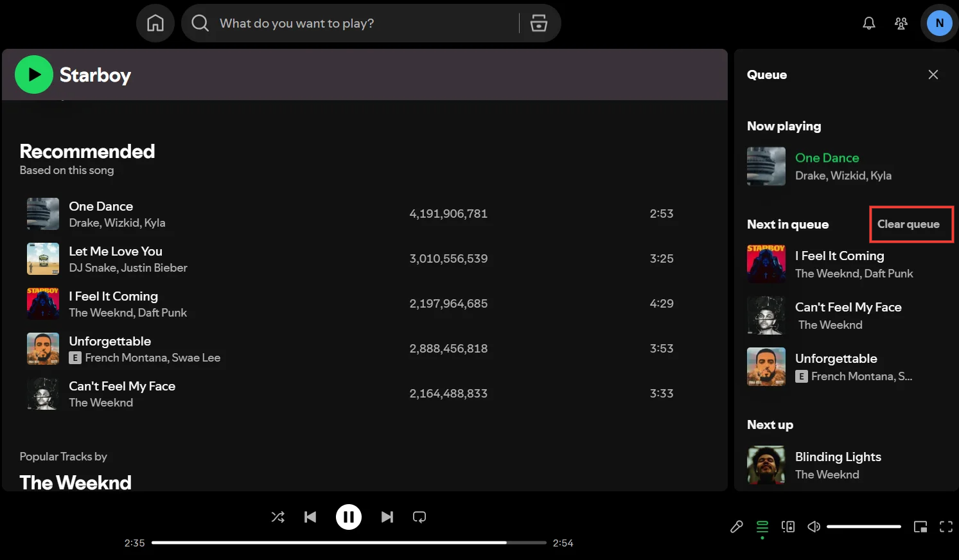Pause the current song
Viewport: 959px width, 560px height.
coord(348,517)
